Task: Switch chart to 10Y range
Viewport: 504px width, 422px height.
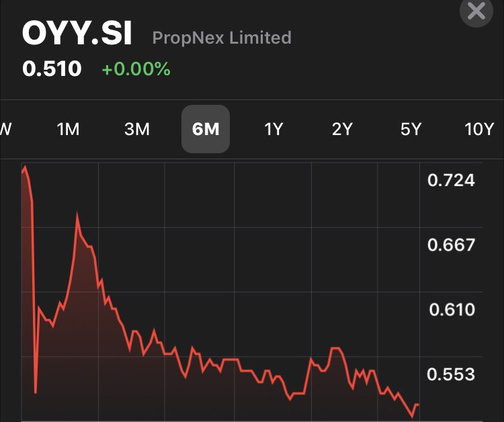Action: (x=479, y=129)
